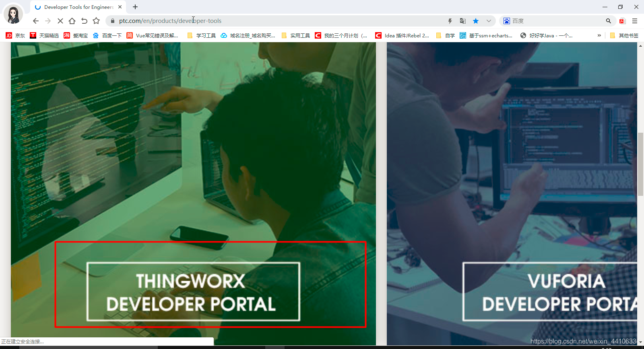Open the 天猫精选 bookmark

tap(44, 35)
